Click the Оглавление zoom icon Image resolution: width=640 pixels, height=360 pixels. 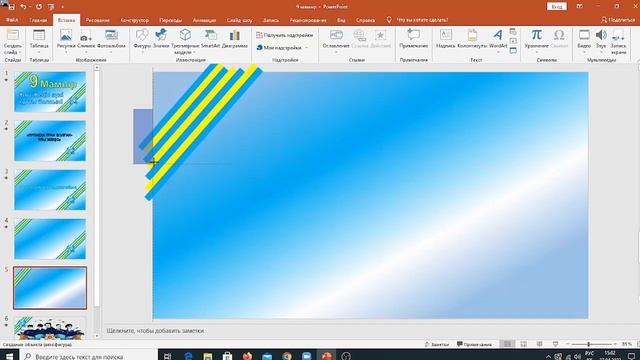click(x=336, y=36)
